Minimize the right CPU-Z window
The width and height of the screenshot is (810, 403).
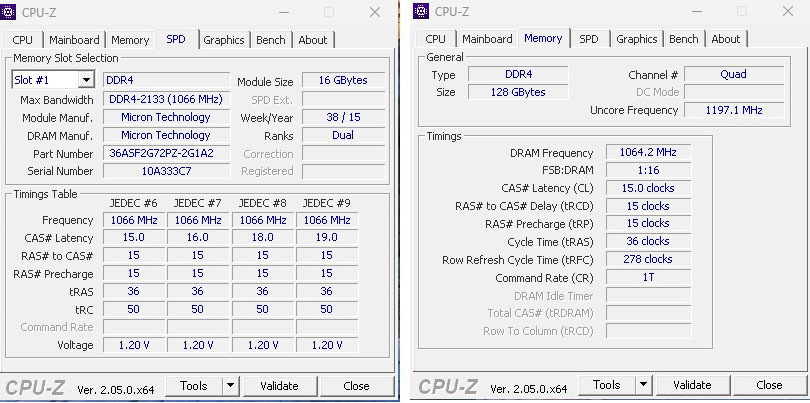(697, 11)
